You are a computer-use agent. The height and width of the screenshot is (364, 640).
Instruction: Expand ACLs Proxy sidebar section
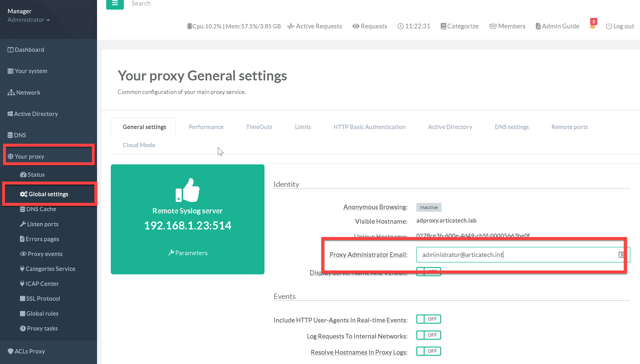(30, 351)
